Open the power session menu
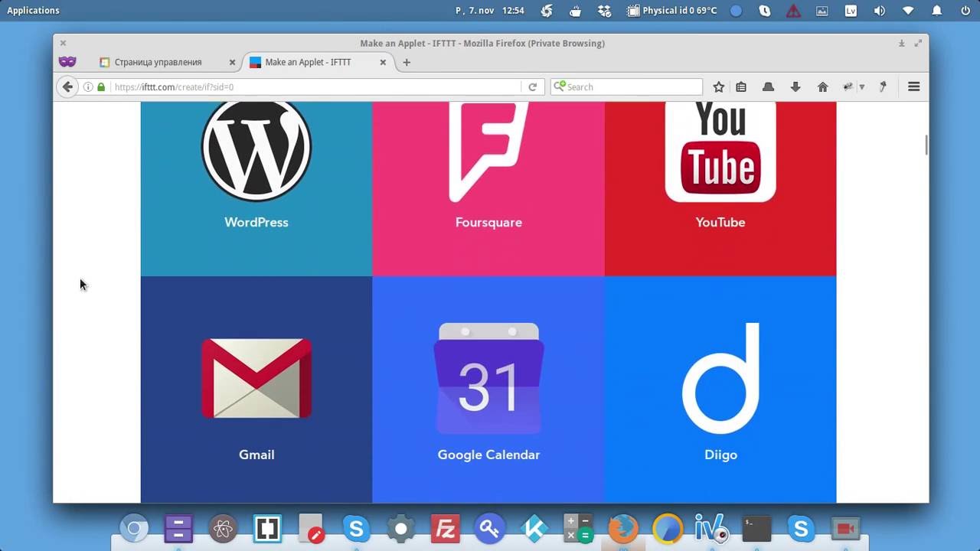The height and width of the screenshot is (551, 980). pos(965,11)
